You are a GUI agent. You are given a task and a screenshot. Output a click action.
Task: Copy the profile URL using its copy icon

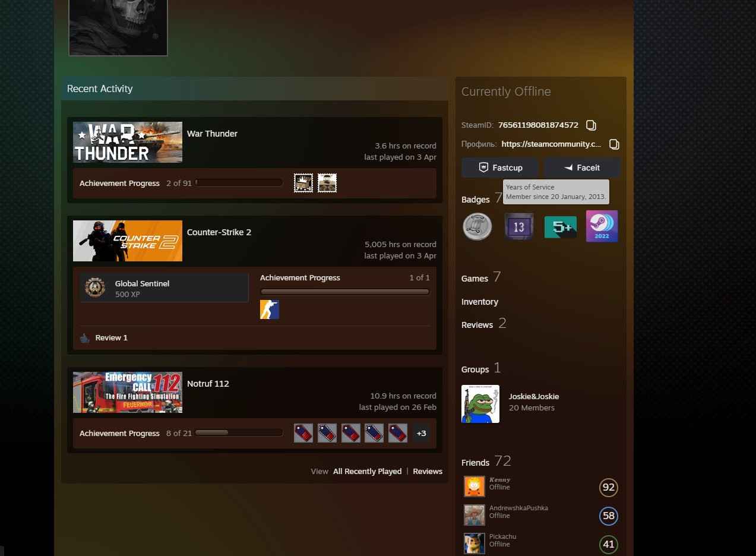coord(615,144)
